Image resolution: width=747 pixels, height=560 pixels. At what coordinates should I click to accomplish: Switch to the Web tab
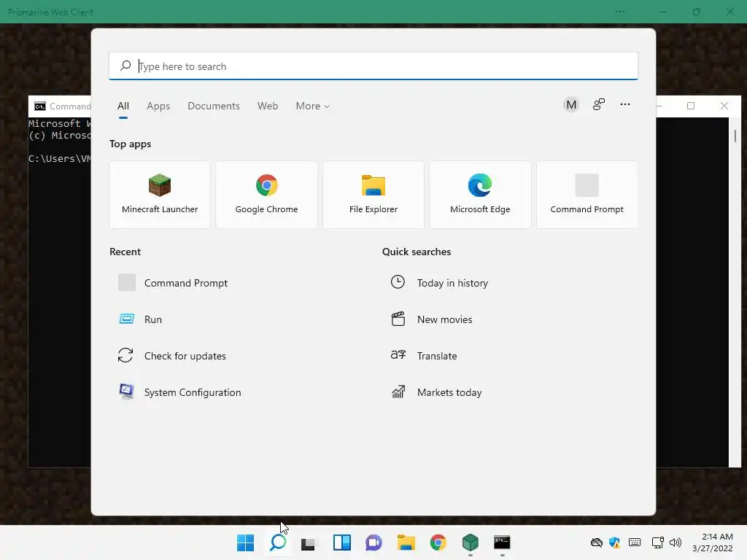pos(268,106)
